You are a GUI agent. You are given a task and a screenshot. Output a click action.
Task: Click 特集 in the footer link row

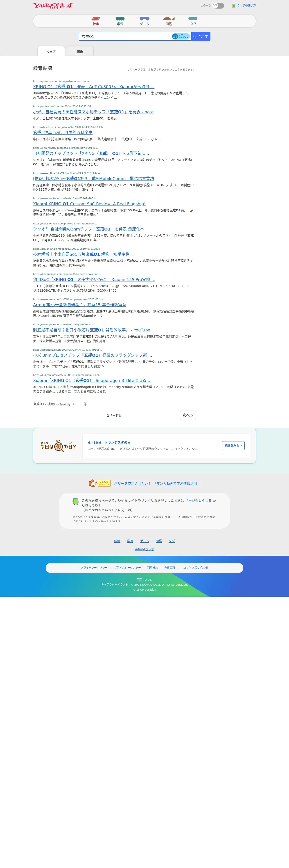(x=117, y=541)
